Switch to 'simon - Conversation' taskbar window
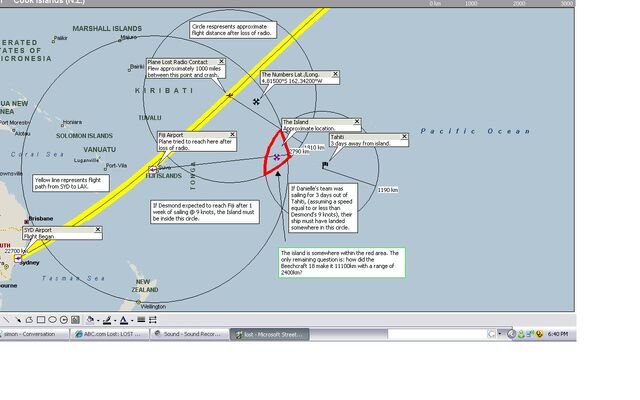Screen dimensions: 640x400 34,334
